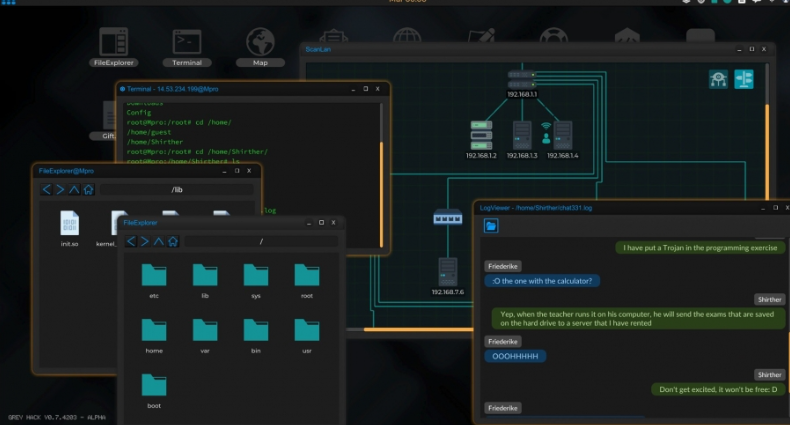Maximize the ScanLan window
This screenshot has width=790, height=425.
752,49
